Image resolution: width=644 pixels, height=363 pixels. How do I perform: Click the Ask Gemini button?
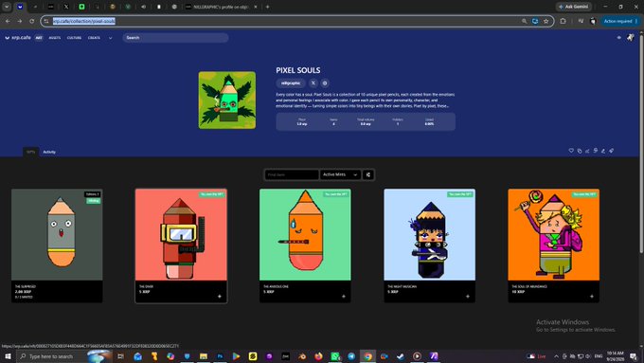574,7
